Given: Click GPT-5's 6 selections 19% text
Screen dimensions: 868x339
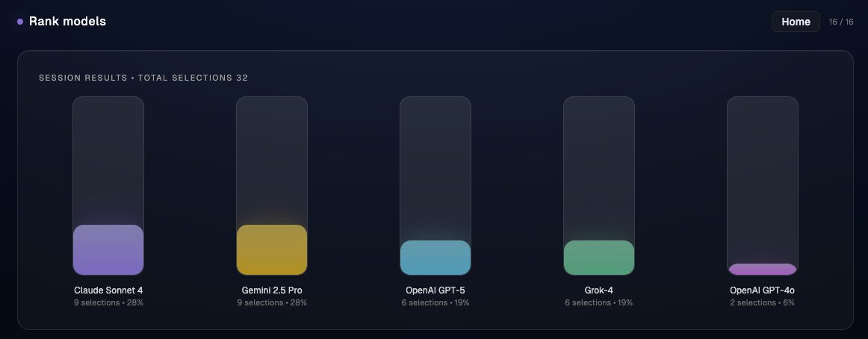Looking at the screenshot, I should [x=435, y=302].
